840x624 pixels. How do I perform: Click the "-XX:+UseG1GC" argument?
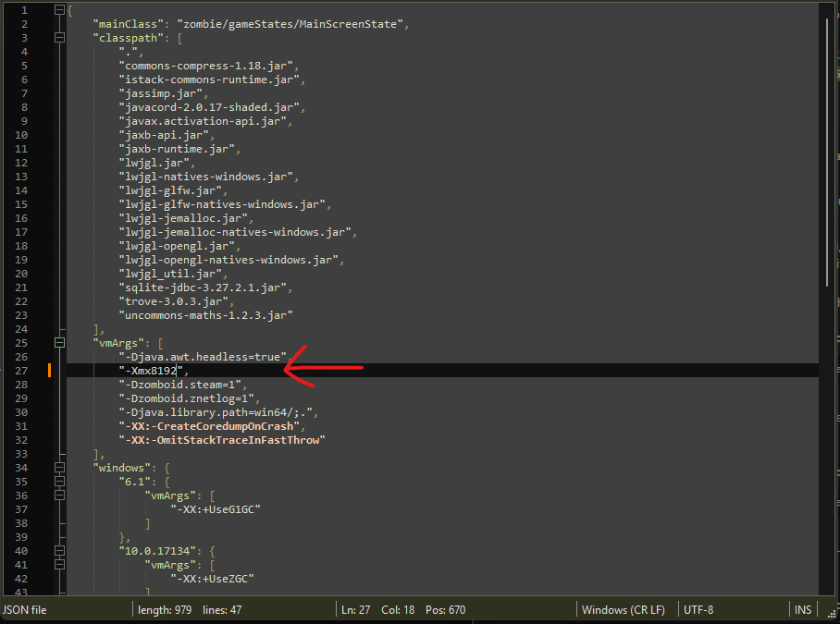(x=216, y=509)
